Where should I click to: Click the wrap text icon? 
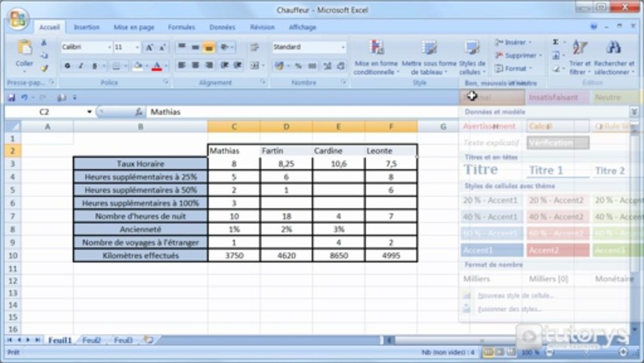254,47
